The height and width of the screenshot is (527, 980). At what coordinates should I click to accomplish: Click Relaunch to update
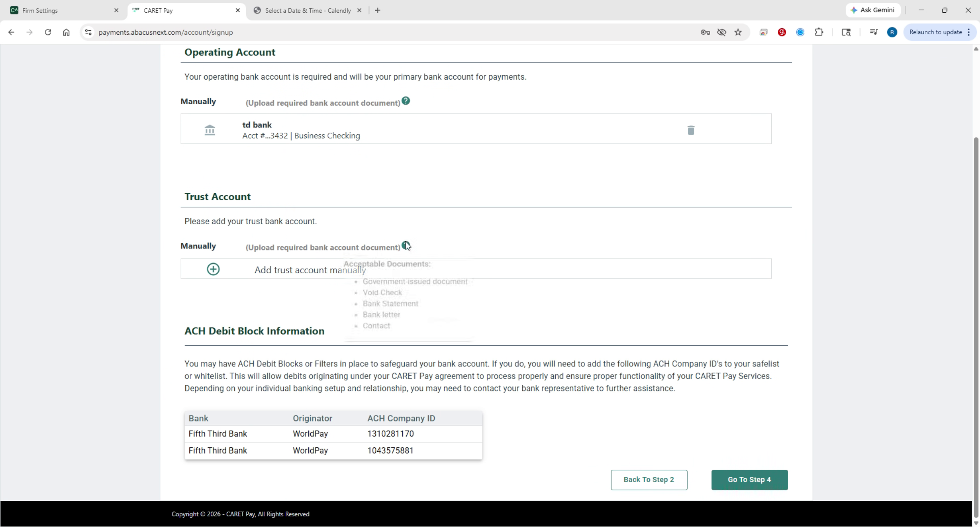[935, 32]
